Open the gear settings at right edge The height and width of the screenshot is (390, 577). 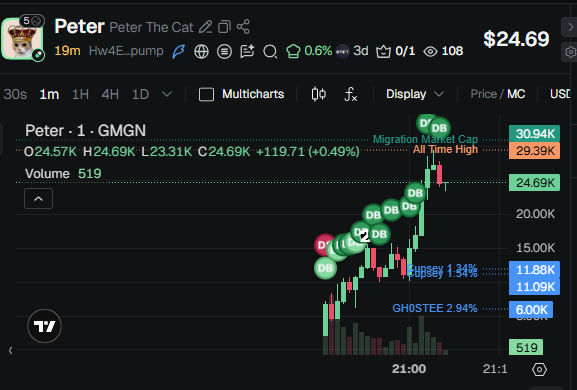pos(570,52)
